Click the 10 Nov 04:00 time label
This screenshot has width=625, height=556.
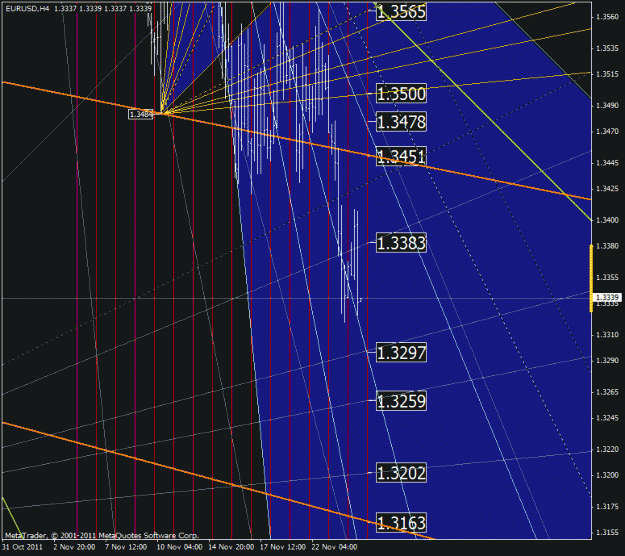point(179,547)
